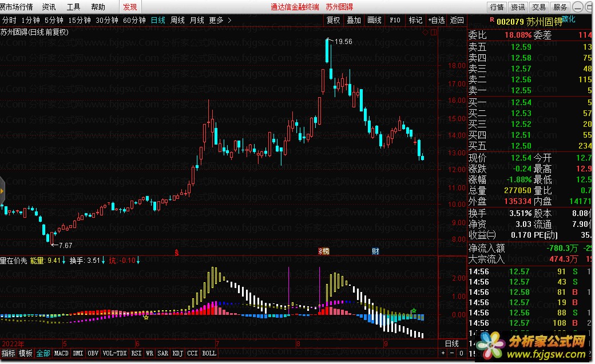The image size is (595, 364).
Task: Select the 全部 indicators tab
Action: pyautogui.click(x=43, y=353)
